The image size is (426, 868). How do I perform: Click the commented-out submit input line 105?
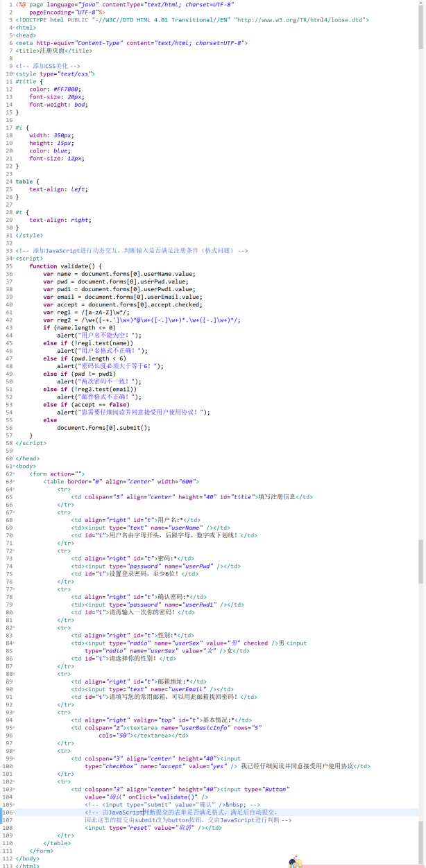click(x=172, y=805)
